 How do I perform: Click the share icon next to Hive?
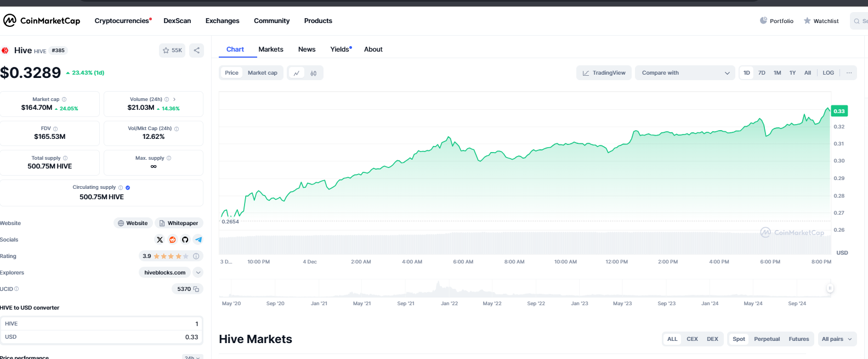coord(196,51)
